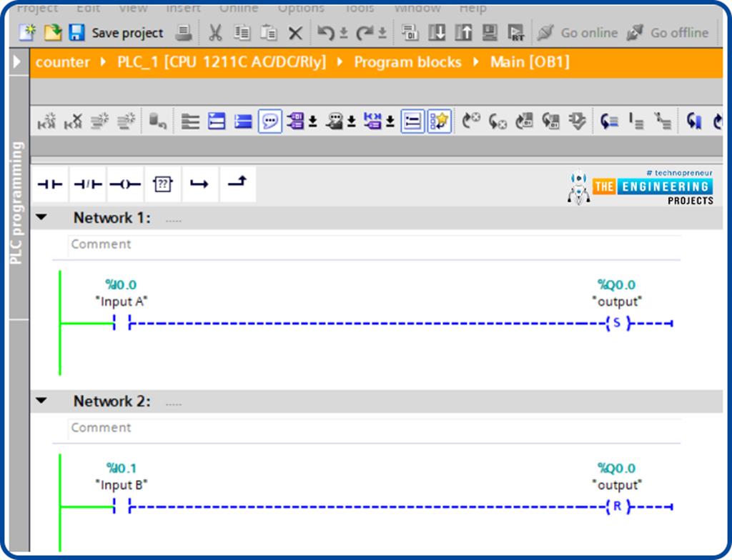Toggle the highlighted list-view toolbar button
Viewport: 732px width, 560px height.
pos(412,121)
